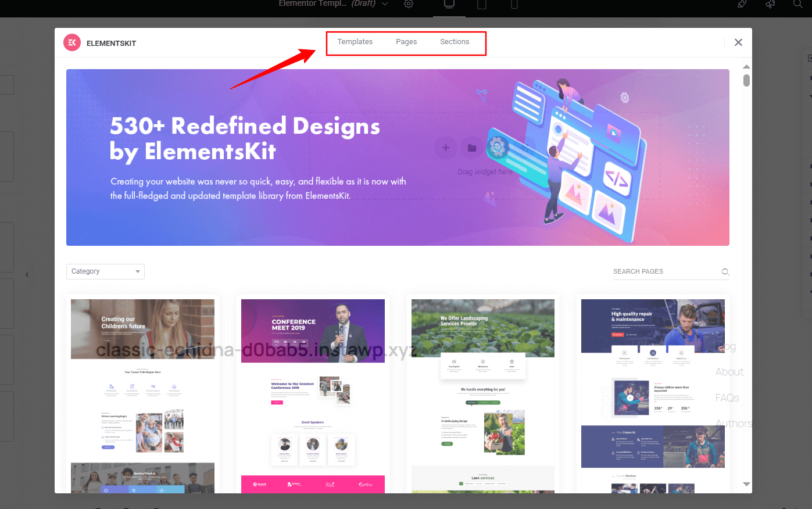The width and height of the screenshot is (812, 509).
Task: Select the We Offer Landscaping Services template
Action: coord(483,396)
